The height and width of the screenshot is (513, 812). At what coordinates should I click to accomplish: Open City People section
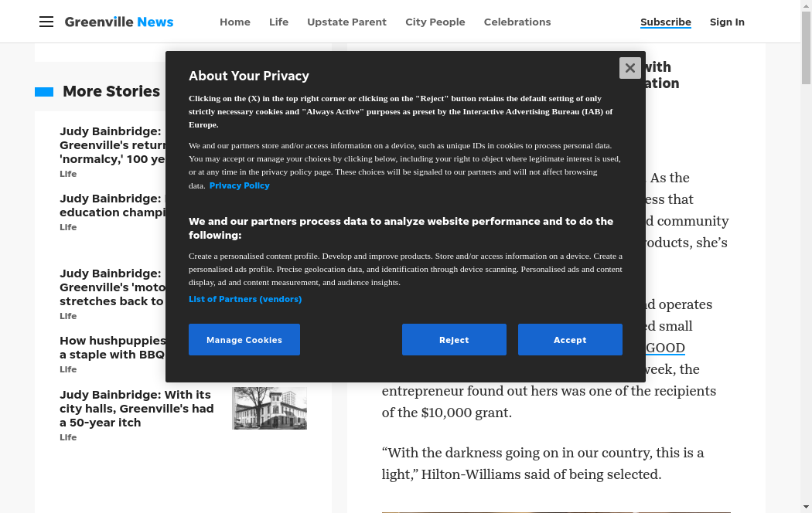[x=435, y=22]
